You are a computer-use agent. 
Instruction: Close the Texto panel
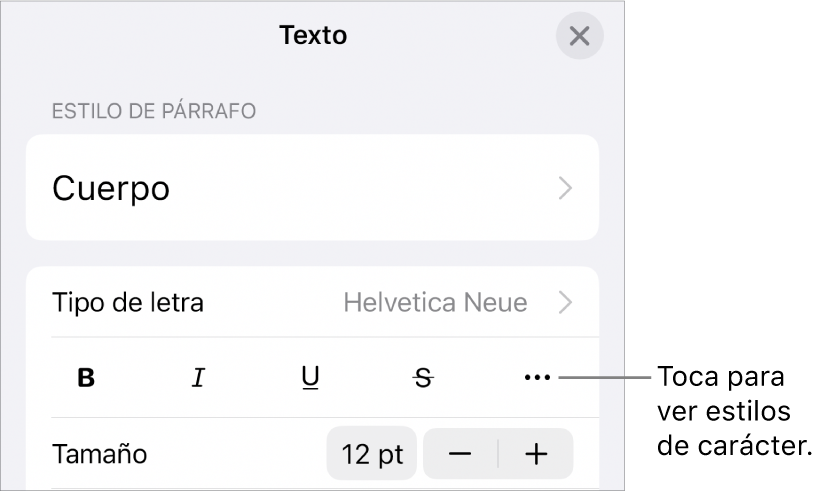pos(579,37)
